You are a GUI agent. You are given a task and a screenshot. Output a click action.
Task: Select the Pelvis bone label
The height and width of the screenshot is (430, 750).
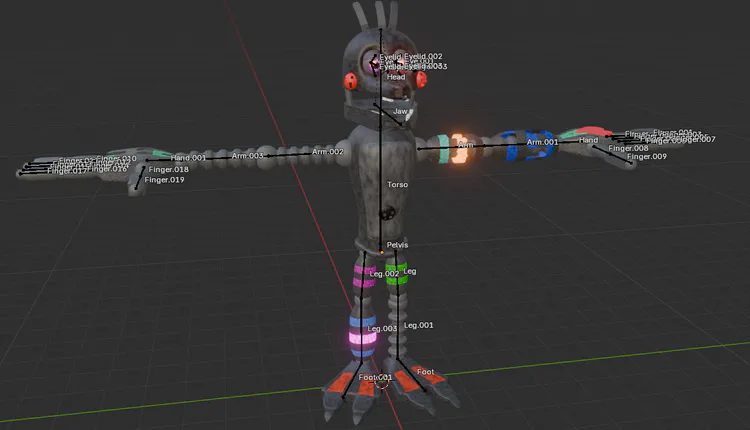(x=397, y=245)
